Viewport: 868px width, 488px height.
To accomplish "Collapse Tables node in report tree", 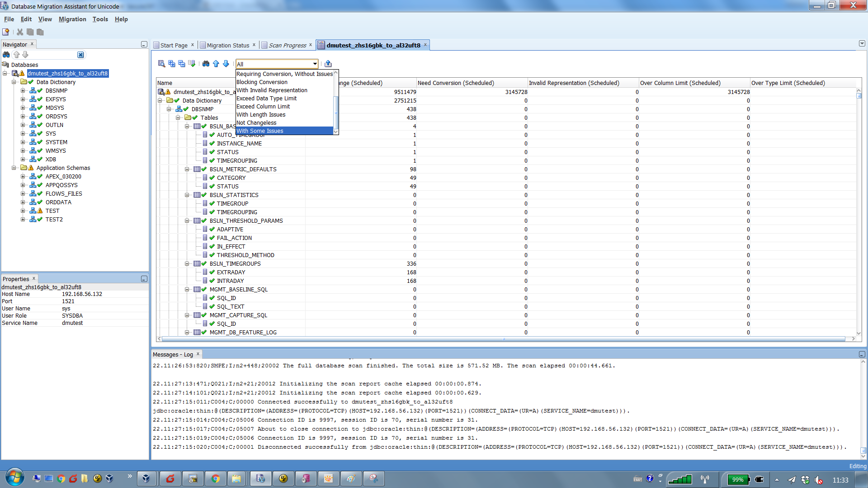I will point(178,118).
